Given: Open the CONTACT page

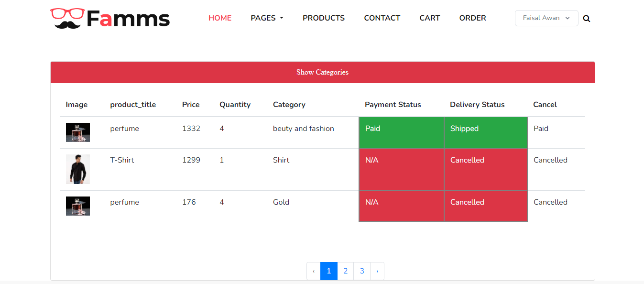Looking at the screenshot, I should click(x=382, y=18).
